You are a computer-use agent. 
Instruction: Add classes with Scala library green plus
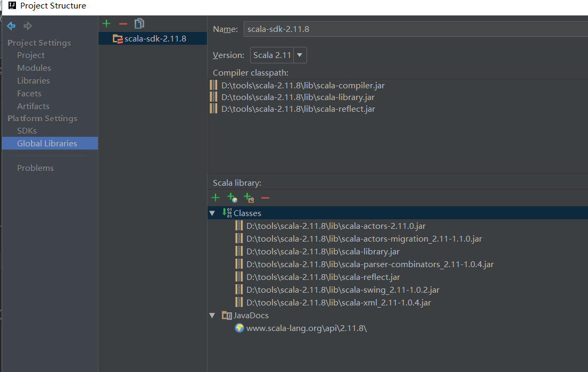[x=216, y=198]
